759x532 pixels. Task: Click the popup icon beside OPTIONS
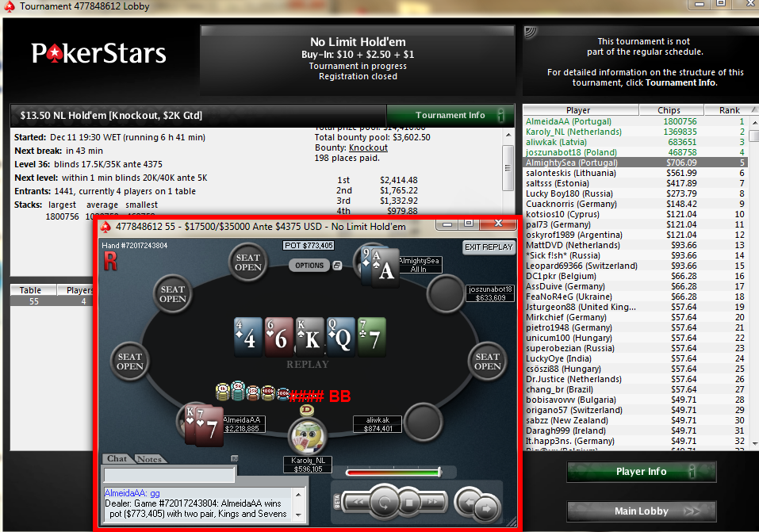coord(337,266)
